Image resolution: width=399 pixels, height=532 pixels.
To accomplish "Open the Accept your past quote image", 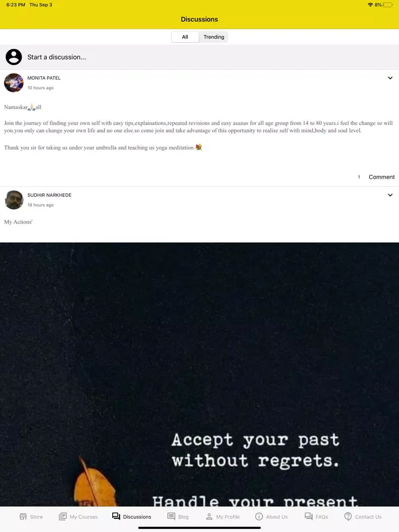I will (x=199, y=375).
